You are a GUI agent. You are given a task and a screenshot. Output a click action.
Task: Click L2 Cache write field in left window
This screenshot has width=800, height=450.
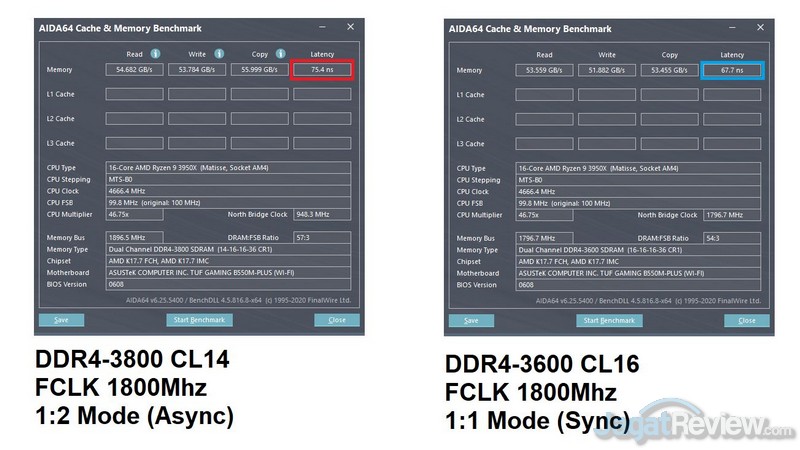(x=197, y=118)
